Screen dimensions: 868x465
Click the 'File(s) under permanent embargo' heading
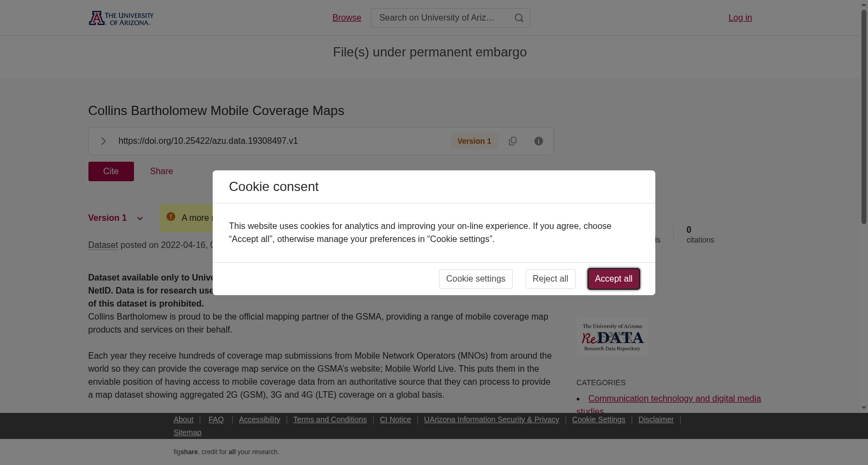[x=430, y=52]
